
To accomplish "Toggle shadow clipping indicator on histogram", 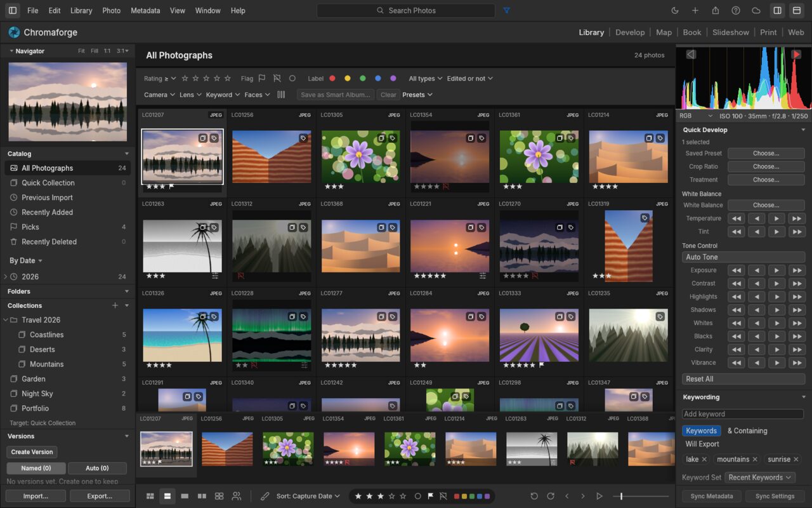I will pyautogui.click(x=691, y=55).
